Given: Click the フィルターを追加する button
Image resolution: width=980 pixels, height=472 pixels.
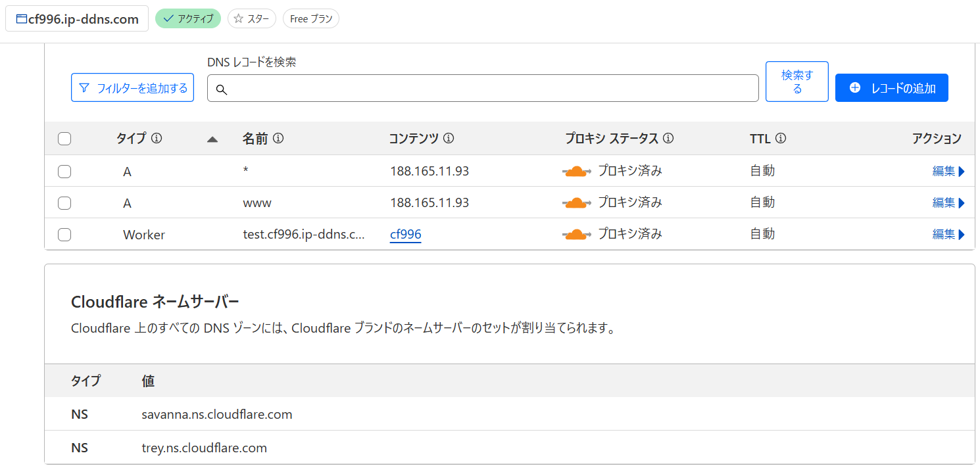Looking at the screenshot, I should point(132,88).
